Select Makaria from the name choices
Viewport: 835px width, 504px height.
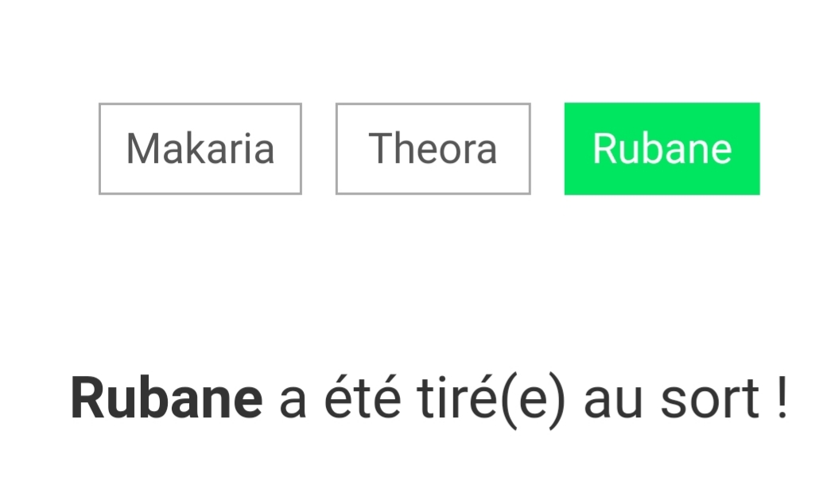(200, 149)
